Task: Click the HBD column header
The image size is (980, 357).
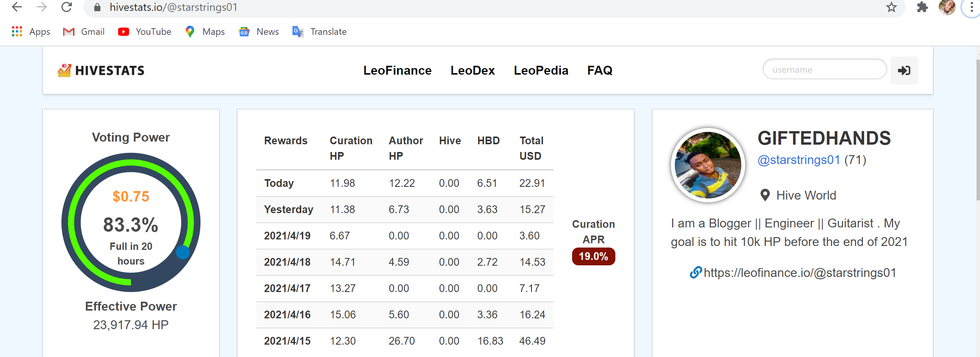Action: click(x=488, y=141)
